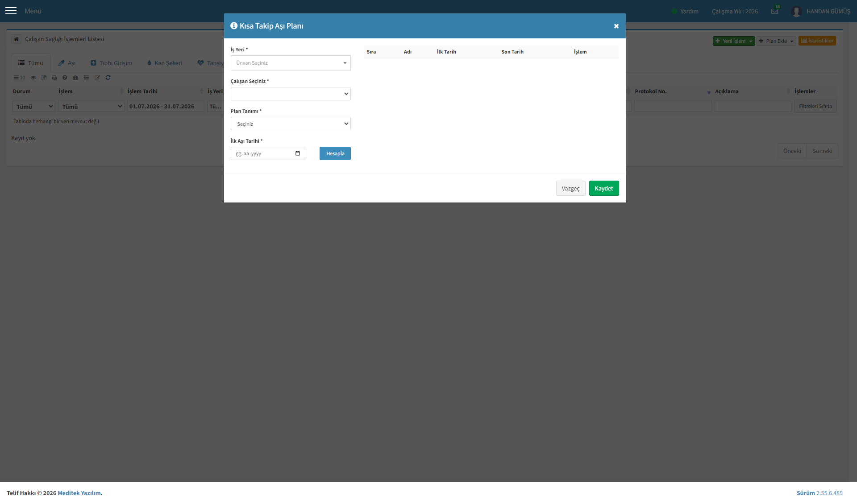857x504 pixels.
Task: Open the calendar picker for İlk Aşı Tarihi
Action: tap(298, 153)
